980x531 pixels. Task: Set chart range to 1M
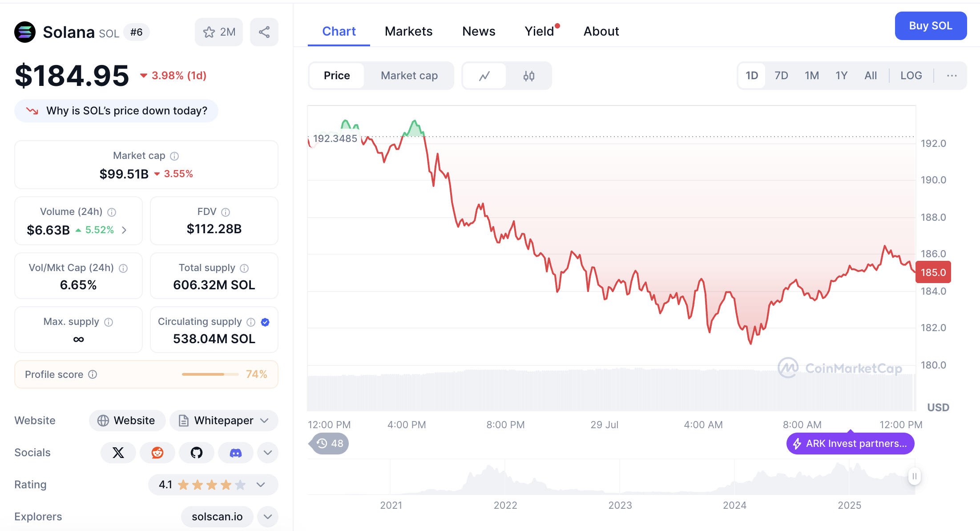[812, 76]
